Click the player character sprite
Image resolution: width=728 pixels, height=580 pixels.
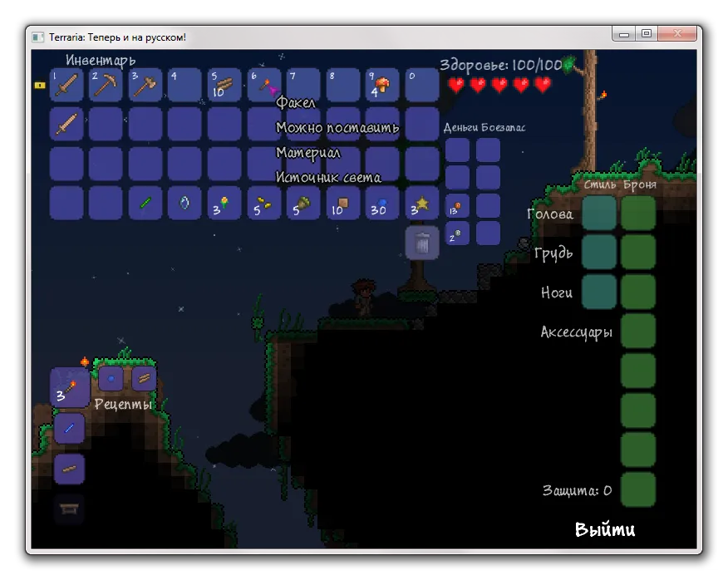(x=363, y=297)
